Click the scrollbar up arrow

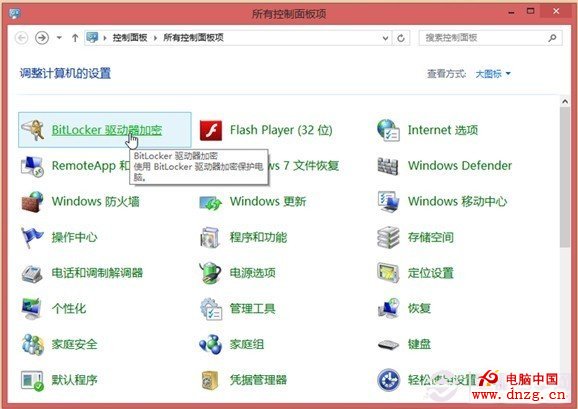[565, 101]
